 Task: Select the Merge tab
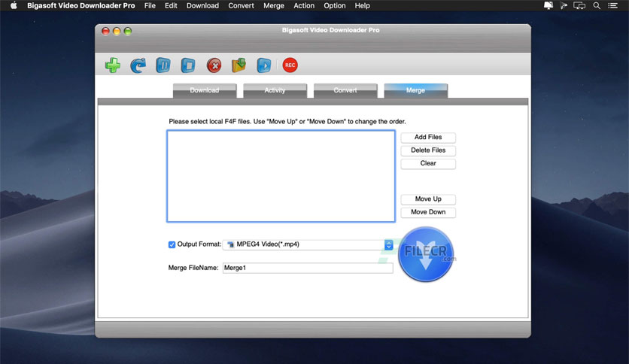pos(415,90)
